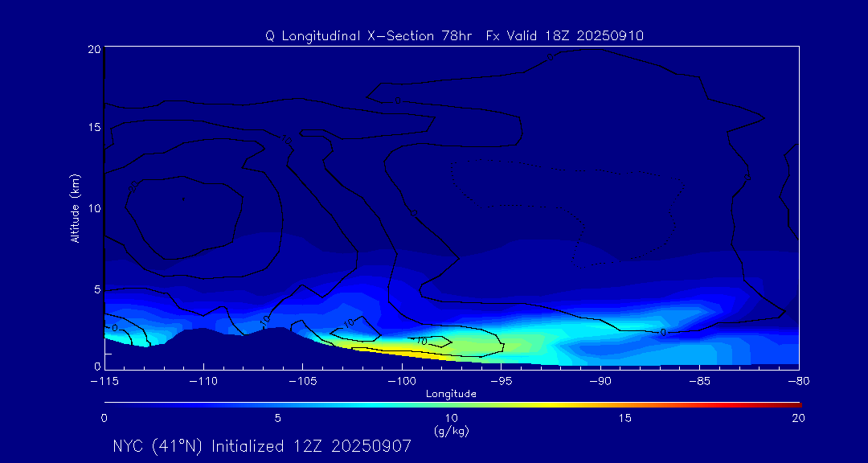Select the 'Altitude (km)' y-axis label
868x463 pixels.
tap(75, 208)
